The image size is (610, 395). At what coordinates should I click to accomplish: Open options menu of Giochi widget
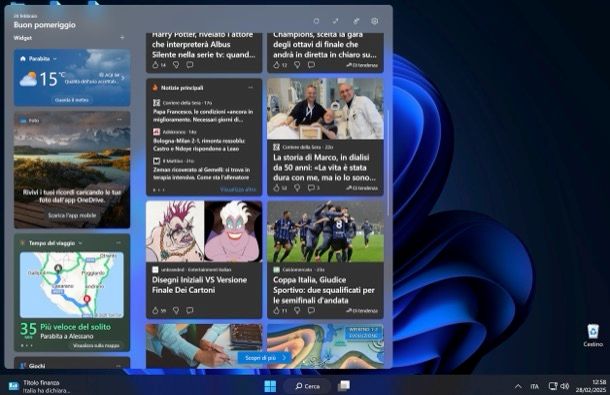pyautogui.click(x=118, y=366)
